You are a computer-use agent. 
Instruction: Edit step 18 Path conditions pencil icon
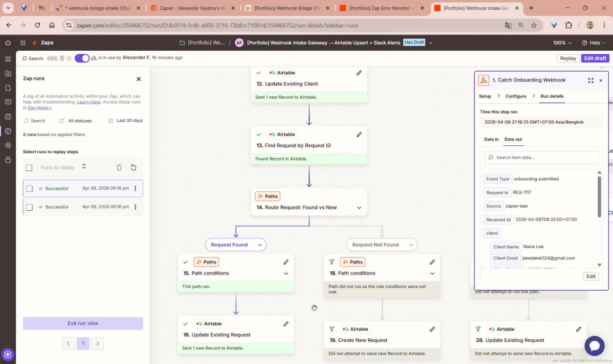click(432, 262)
